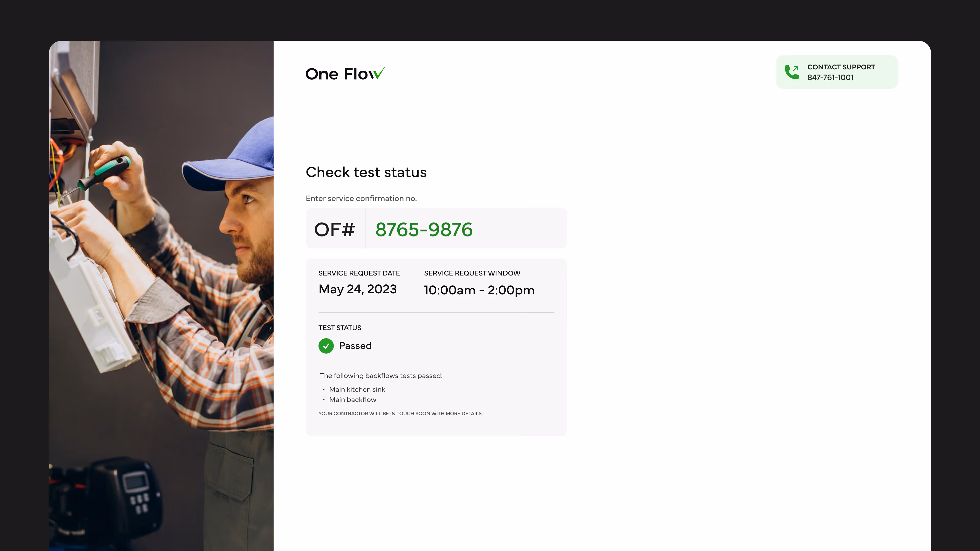
Task: Click the Service Request Date label
Action: coord(359,273)
